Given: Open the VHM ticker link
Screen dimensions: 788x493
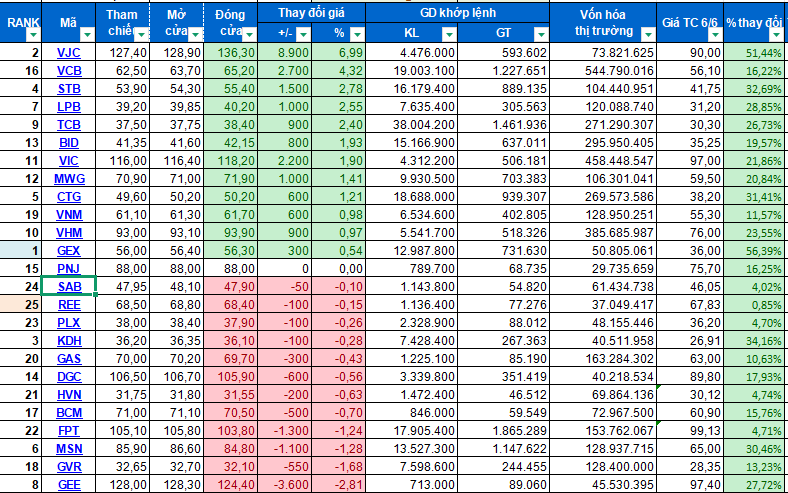Looking at the screenshot, I should pyautogui.click(x=69, y=233).
